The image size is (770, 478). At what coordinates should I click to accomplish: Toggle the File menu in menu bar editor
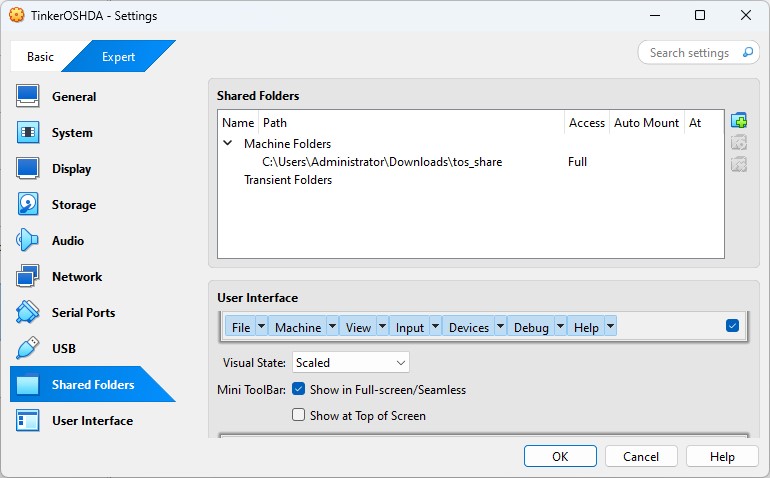[241, 327]
